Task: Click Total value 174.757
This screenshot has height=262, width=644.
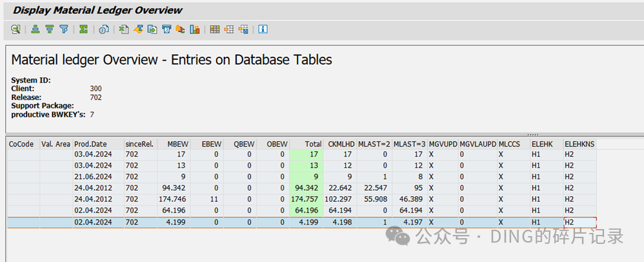Action: pyautogui.click(x=307, y=199)
